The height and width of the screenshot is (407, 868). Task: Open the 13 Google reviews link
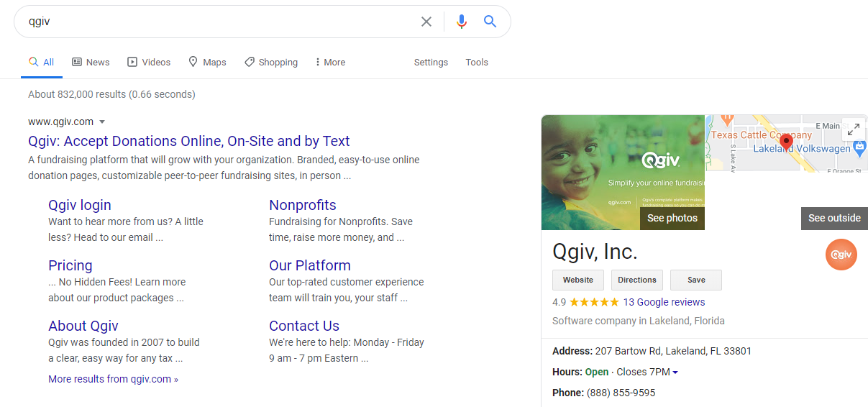664,302
